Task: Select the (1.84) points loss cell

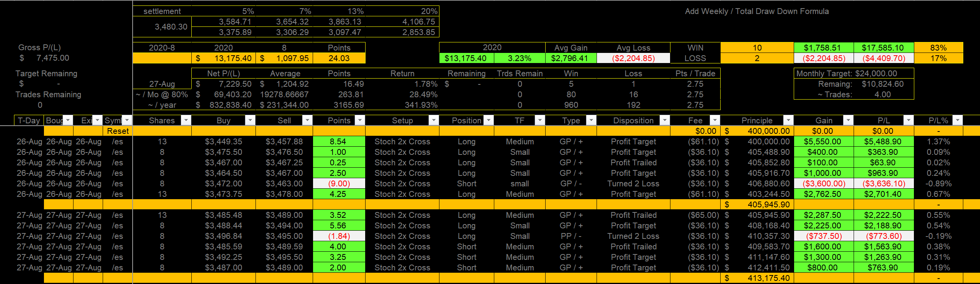Action: click(x=339, y=236)
